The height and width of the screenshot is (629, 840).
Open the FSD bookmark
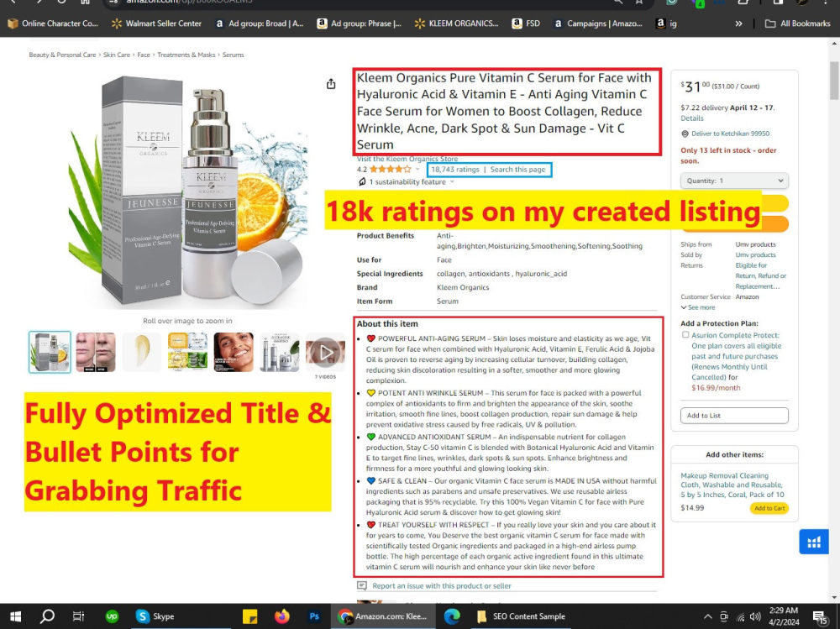pos(526,24)
